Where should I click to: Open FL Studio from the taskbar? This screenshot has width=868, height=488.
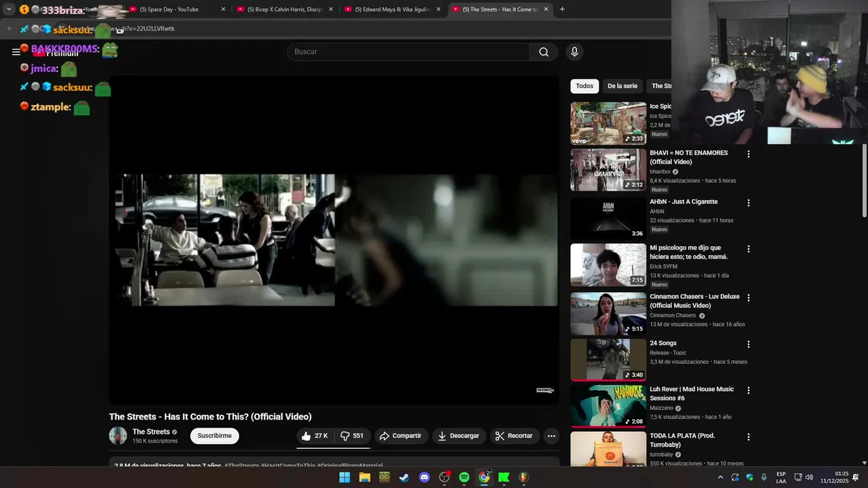click(524, 477)
